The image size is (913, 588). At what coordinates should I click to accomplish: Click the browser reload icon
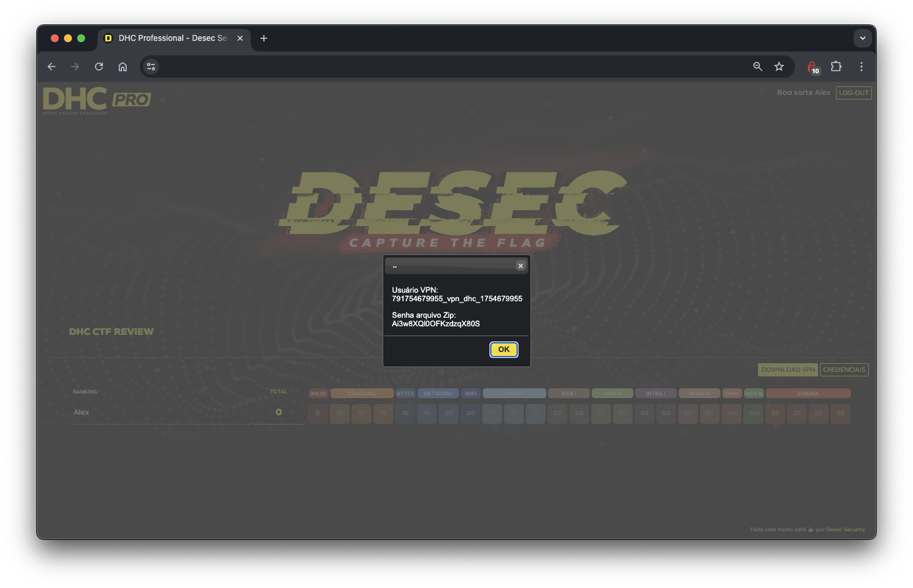pyautogui.click(x=98, y=67)
